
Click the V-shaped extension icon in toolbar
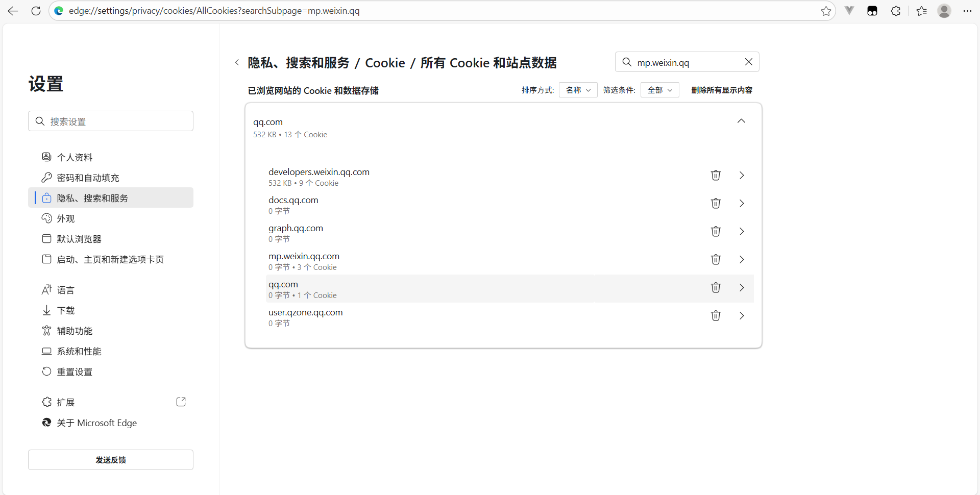coord(849,11)
